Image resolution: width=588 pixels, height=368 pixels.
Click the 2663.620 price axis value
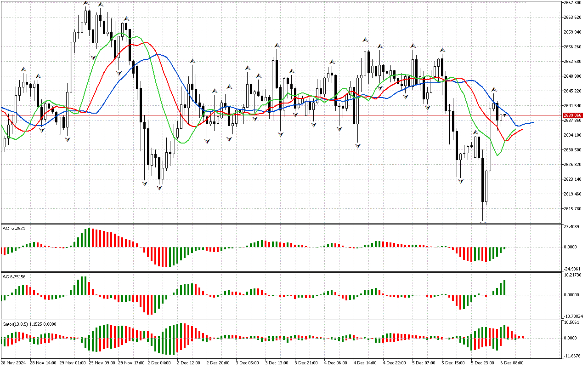tap(573, 17)
